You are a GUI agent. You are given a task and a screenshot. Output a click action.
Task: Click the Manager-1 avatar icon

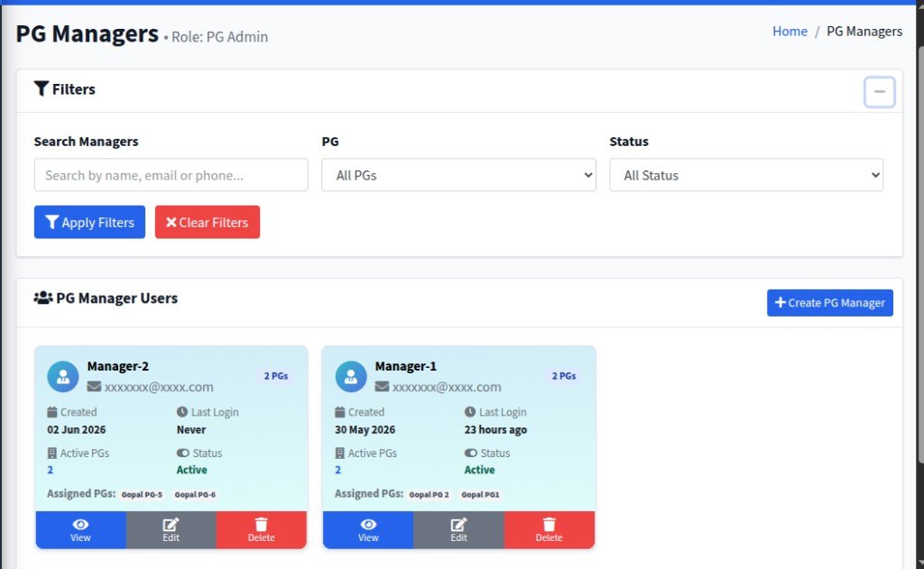(x=351, y=376)
